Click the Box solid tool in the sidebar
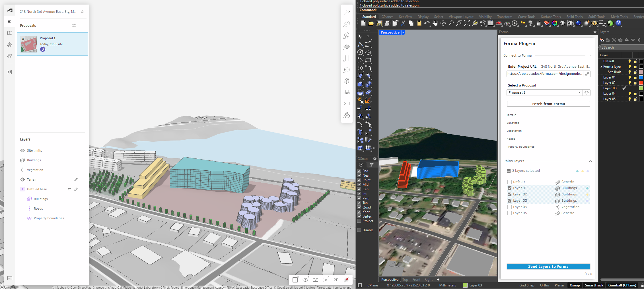This screenshot has width=644, height=289. [360, 84]
